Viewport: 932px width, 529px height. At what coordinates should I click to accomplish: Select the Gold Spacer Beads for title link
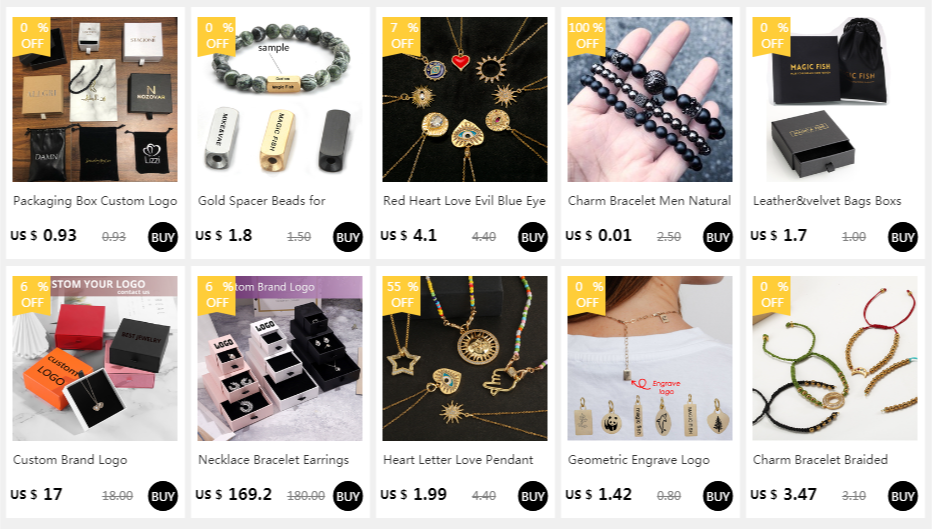(262, 201)
